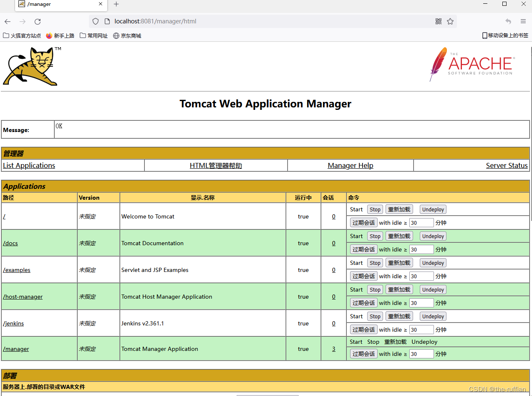The width and height of the screenshot is (532, 396).
Task: Click the 'Tomcat Host Manager Application' text
Action: coord(167,297)
